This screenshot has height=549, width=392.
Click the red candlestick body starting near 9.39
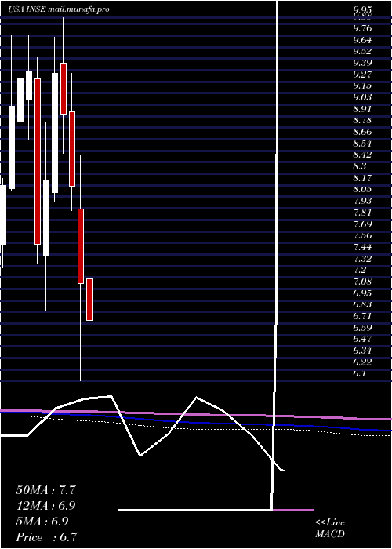pos(64,89)
